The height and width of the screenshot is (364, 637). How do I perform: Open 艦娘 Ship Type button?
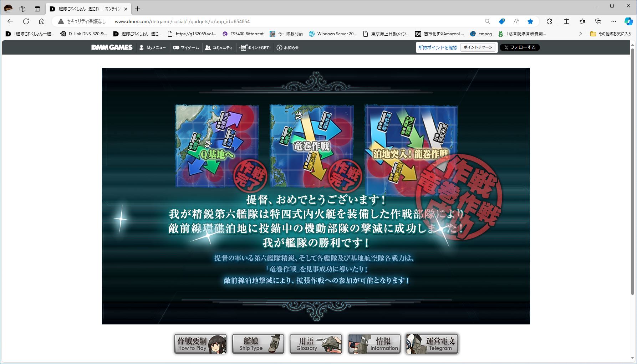coord(258,344)
